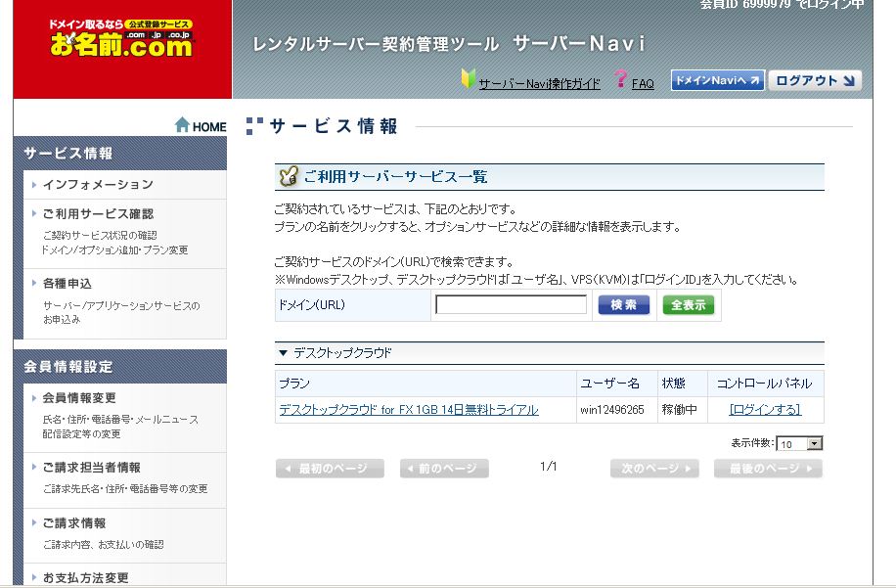Image resolution: width=896 pixels, height=588 pixels.
Task: Click the HOME house icon
Action: (182, 124)
